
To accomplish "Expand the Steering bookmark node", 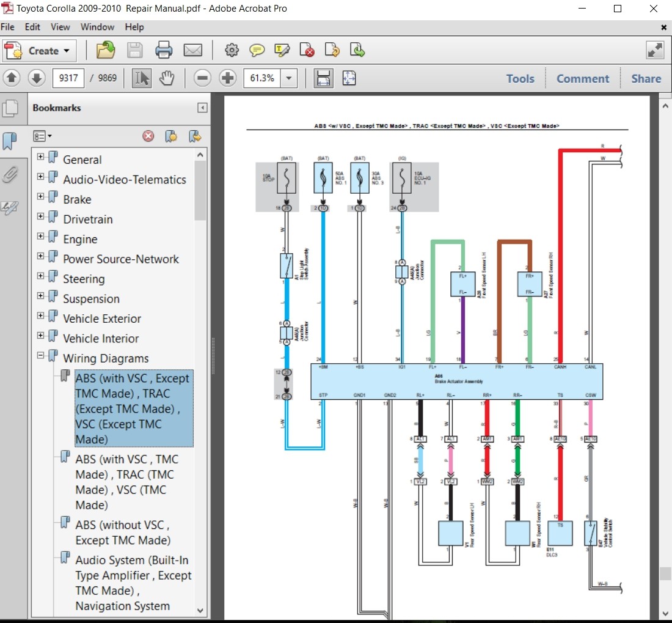I will pyautogui.click(x=40, y=276).
